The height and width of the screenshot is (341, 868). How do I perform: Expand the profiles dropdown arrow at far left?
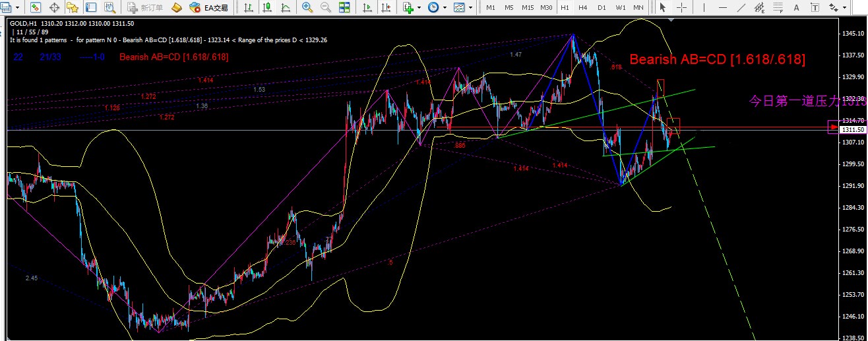pos(16,8)
